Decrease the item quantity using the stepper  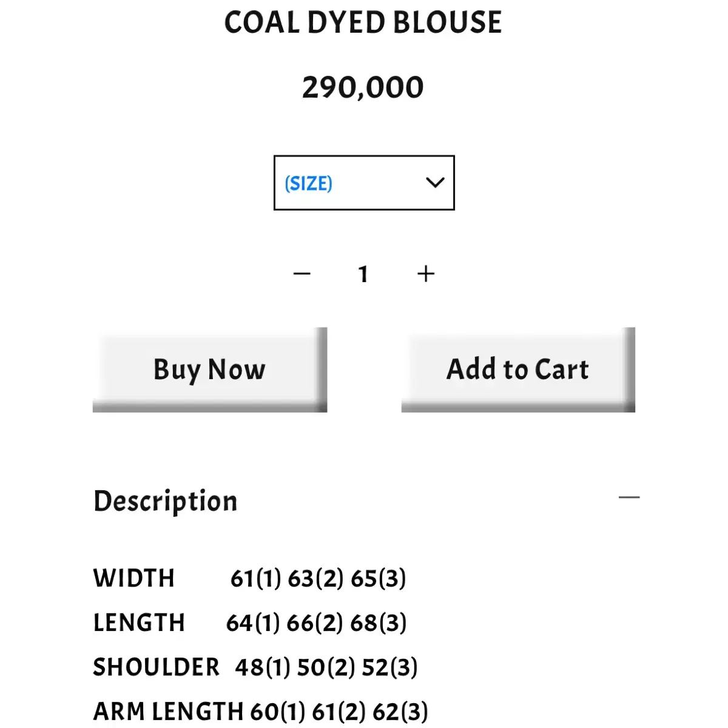[x=302, y=274]
